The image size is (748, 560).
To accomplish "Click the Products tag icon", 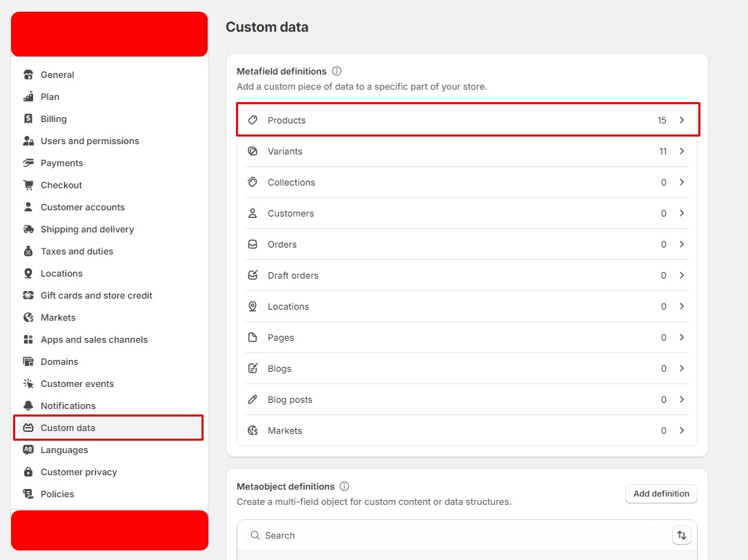I will point(253,120).
